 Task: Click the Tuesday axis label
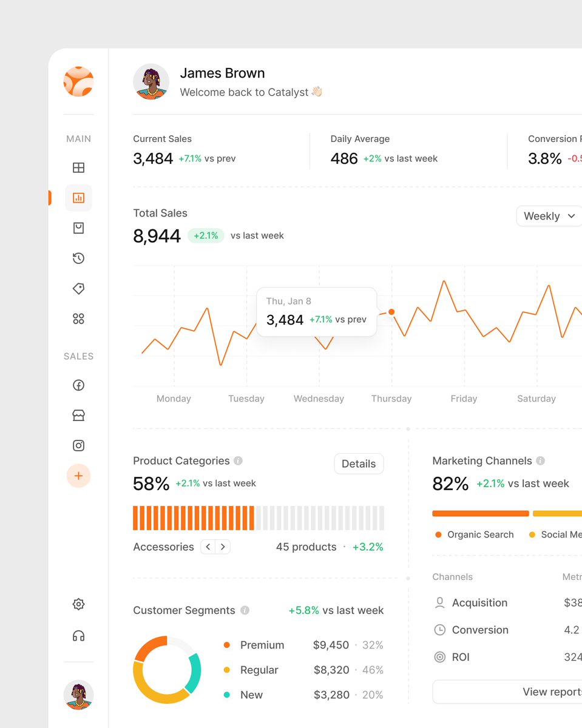pos(246,399)
